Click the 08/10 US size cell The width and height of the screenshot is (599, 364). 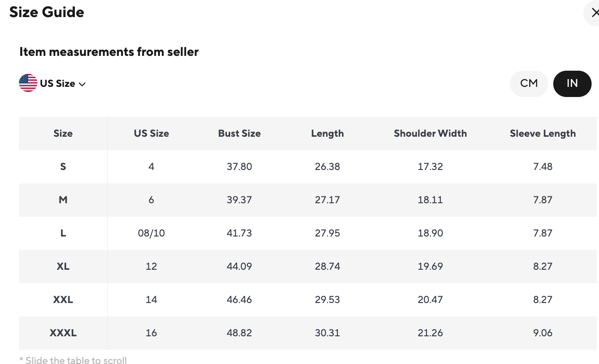(x=151, y=233)
